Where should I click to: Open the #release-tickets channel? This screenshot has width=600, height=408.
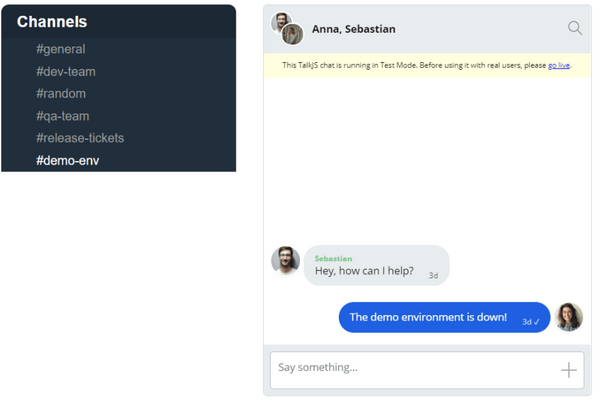coord(80,138)
